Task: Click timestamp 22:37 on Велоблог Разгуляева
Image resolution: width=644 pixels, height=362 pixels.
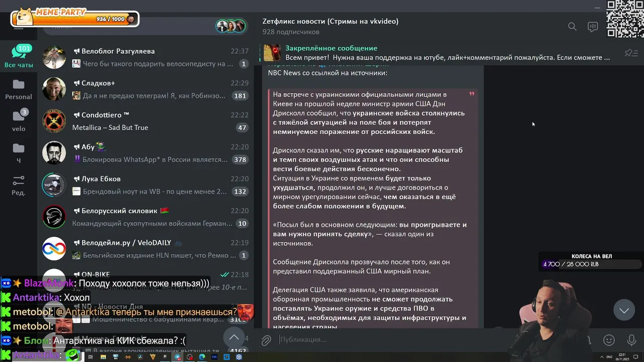Action: point(239,51)
